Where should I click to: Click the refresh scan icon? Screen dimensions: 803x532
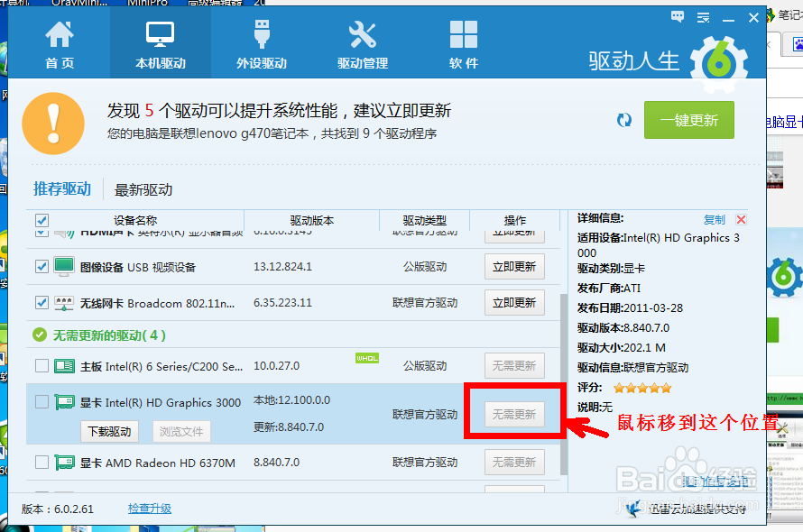pos(623,120)
